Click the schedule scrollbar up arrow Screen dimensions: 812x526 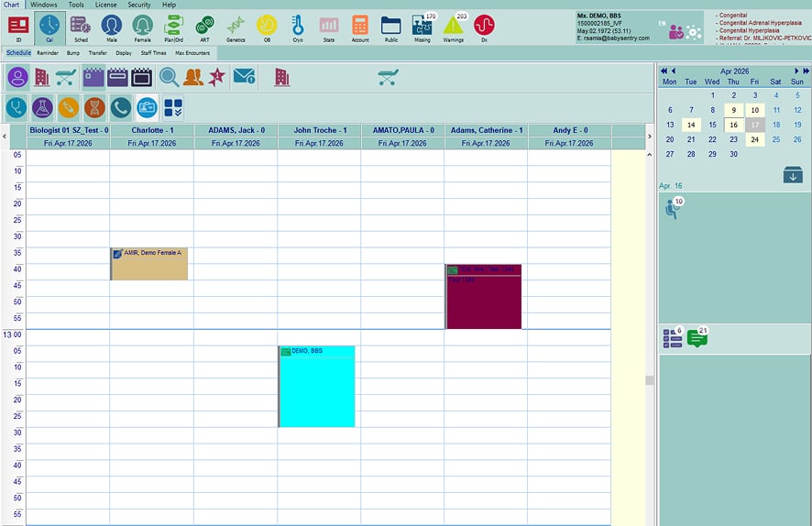click(650, 155)
